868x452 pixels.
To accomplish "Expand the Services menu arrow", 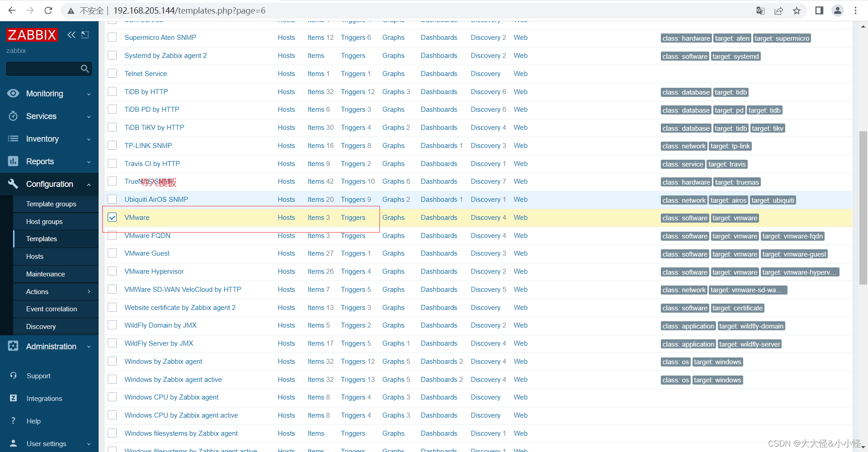I will [89, 117].
